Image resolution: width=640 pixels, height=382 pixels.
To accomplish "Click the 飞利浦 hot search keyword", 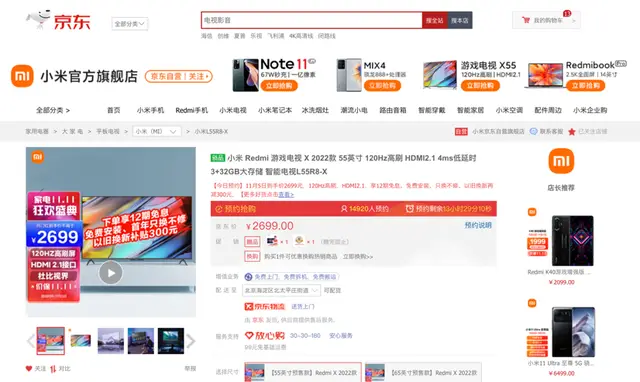I will (276, 36).
